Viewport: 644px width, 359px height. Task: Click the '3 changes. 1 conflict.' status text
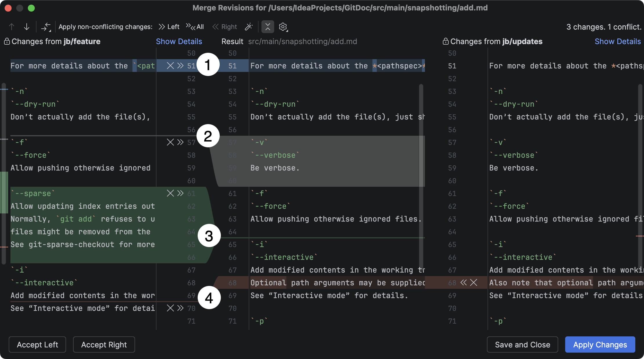(x=604, y=27)
